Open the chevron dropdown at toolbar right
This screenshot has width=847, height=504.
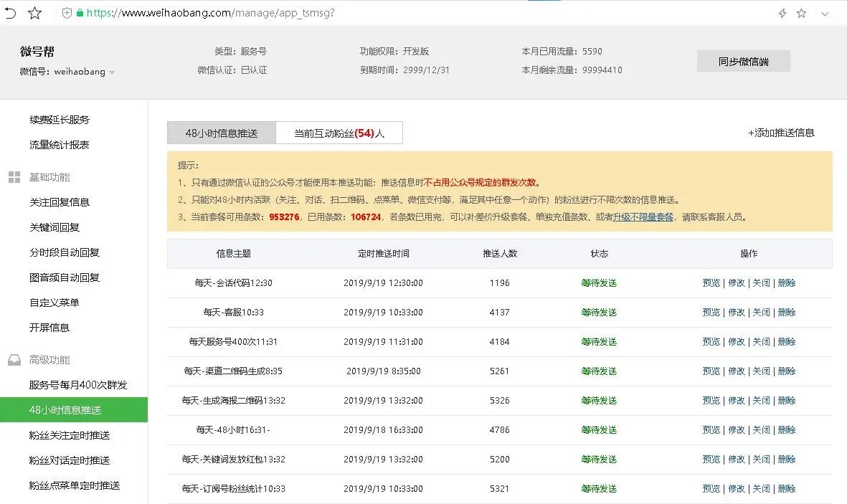coord(824,14)
